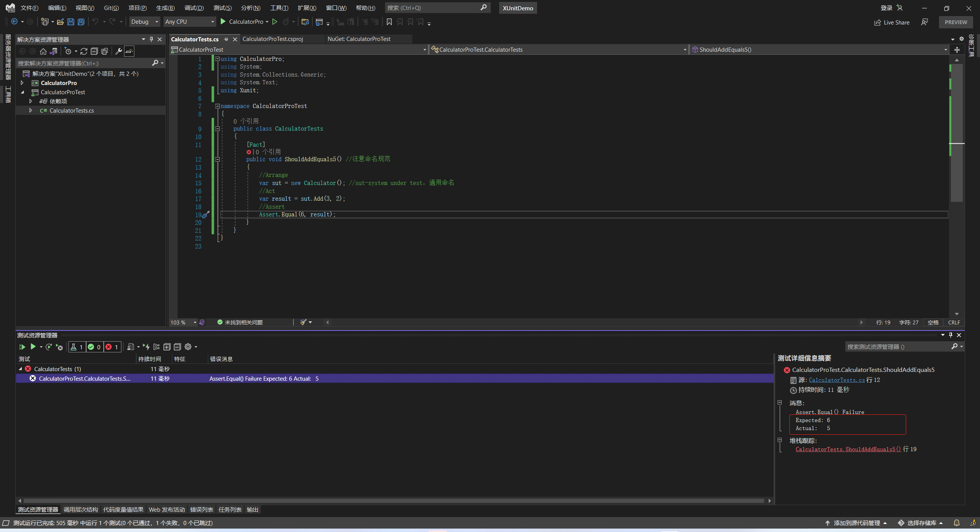Click Collapse All icon in Test Explorer
The width and height of the screenshot is (980, 532).
[177, 347]
